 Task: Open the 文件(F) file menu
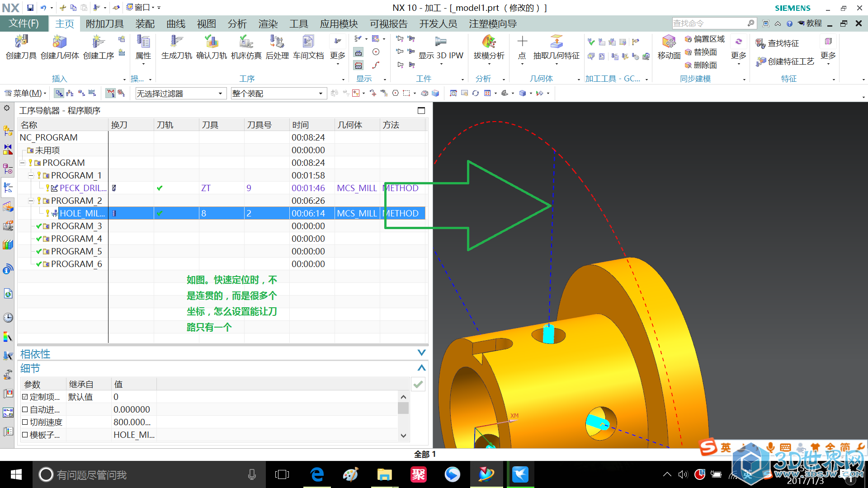click(24, 23)
